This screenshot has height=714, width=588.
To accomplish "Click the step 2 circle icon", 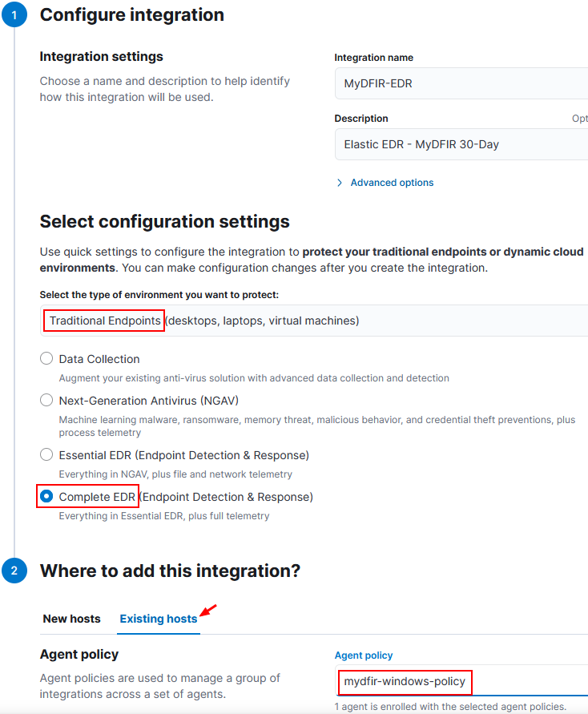I will click(x=14, y=571).
